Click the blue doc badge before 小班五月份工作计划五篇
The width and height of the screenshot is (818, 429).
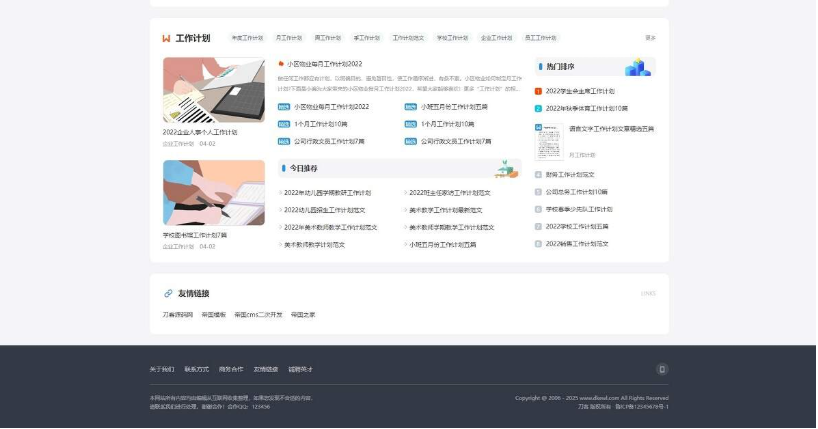pos(411,107)
